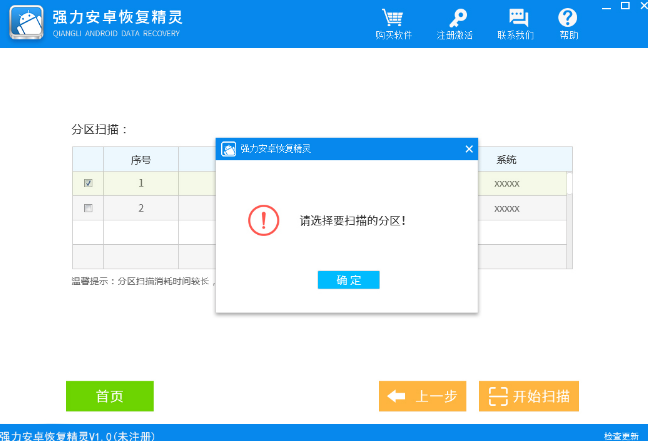Select the cell with number 2
648x441 pixels.
tap(141, 208)
